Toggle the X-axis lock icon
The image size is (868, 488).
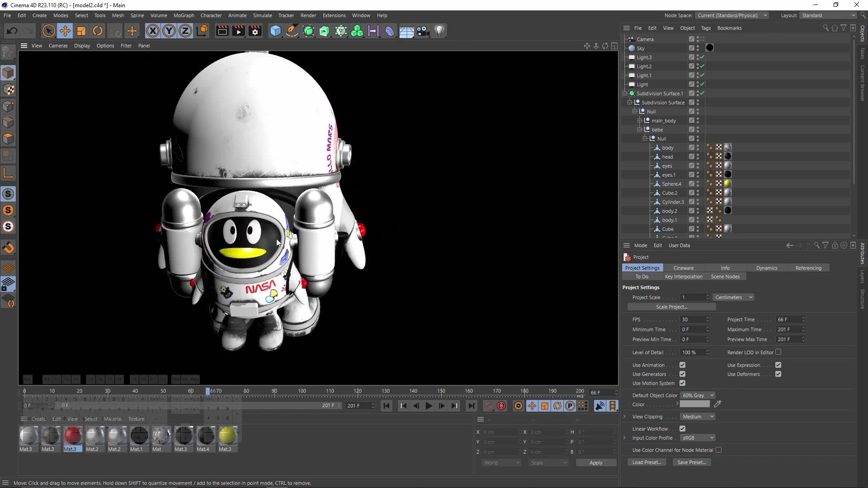pos(153,31)
